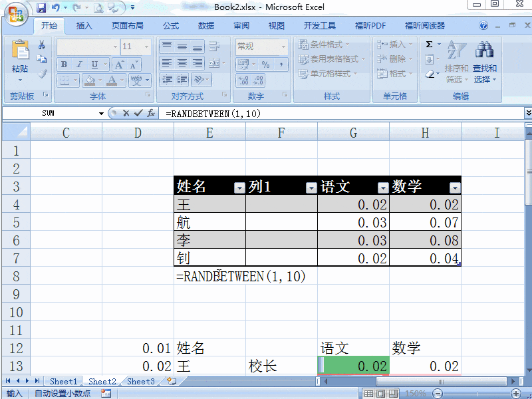The width and height of the screenshot is (532, 399).
Task: Switch to the 插入 ribbon tab
Action: coord(84,26)
